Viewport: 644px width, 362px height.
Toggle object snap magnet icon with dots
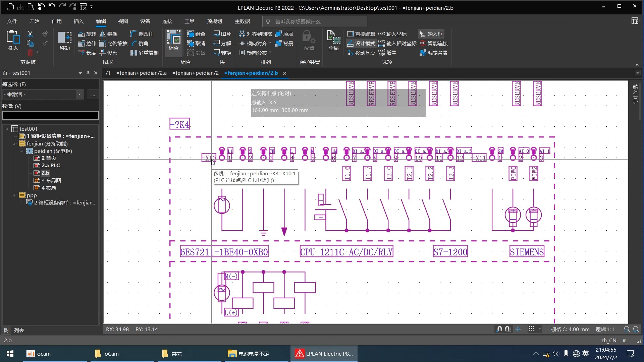[508, 329]
